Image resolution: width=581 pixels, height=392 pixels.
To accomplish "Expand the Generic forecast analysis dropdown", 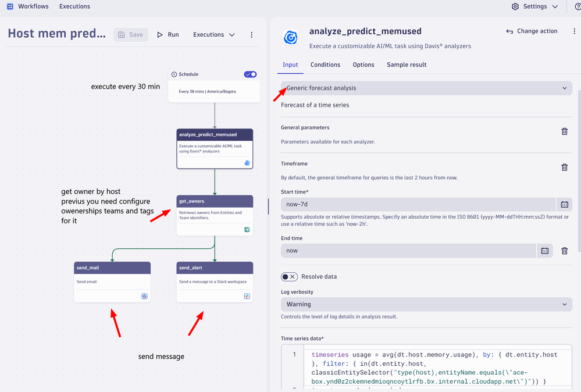I will coord(426,88).
